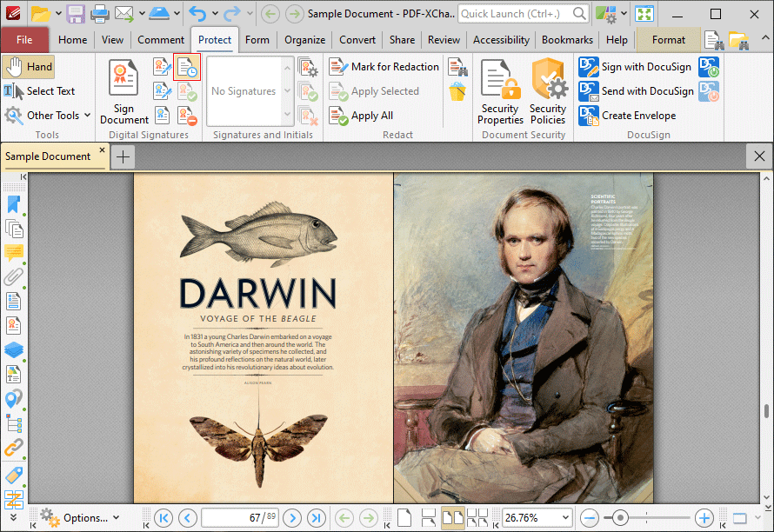Switch to the Comment ribbon tab
Image resolution: width=774 pixels, height=532 pixels.
161,39
